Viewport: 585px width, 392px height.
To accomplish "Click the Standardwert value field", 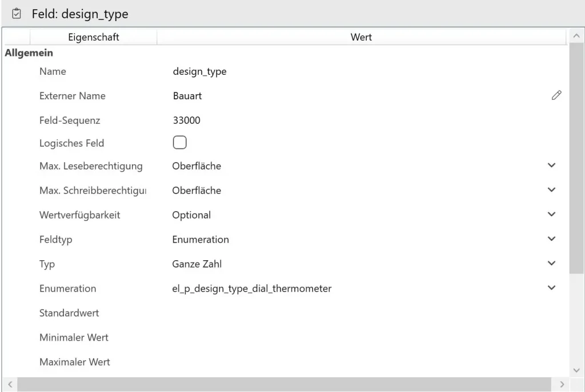I will [360, 313].
